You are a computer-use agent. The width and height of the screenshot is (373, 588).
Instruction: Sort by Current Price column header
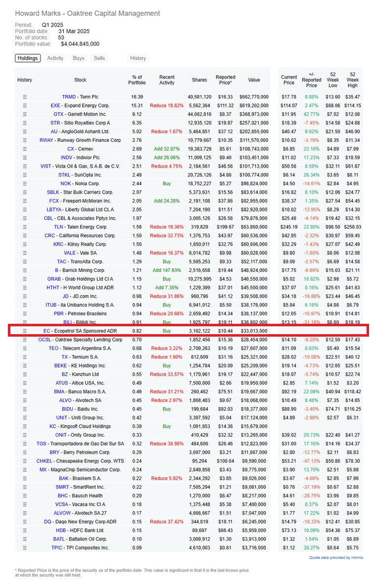[289, 80]
